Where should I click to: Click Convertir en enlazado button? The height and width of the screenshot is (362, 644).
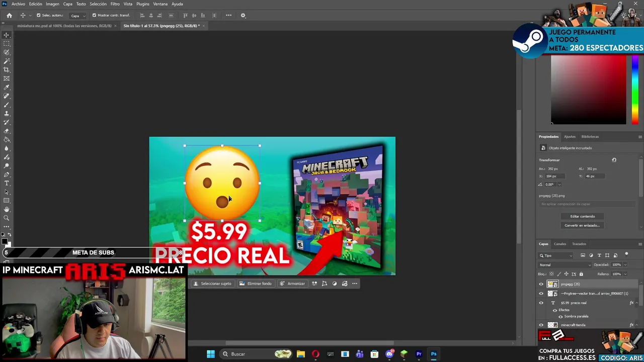(582, 225)
